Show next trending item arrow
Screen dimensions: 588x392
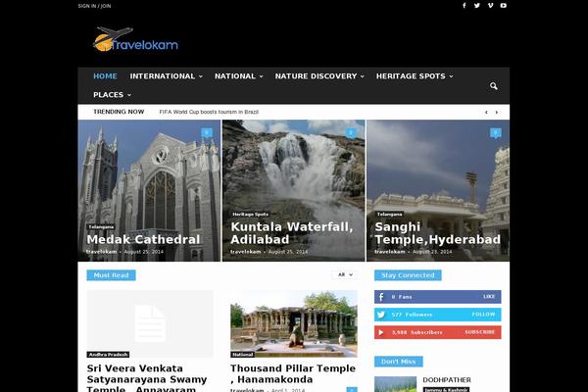pos(497,112)
